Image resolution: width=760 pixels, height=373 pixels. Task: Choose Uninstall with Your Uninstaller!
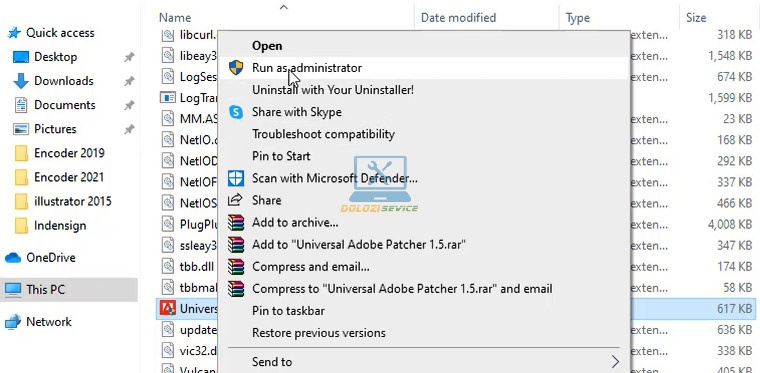(333, 90)
